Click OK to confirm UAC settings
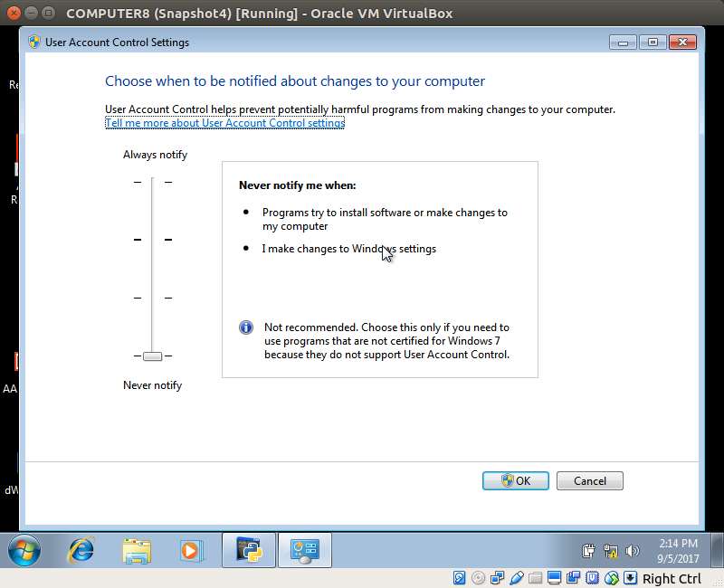 pyautogui.click(x=515, y=480)
